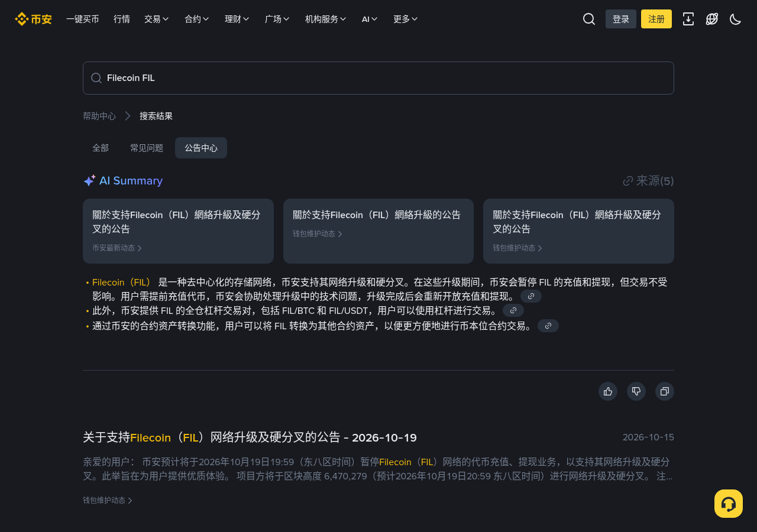Open middle card 網絡升級的公告
757x532 pixels.
tap(378, 231)
